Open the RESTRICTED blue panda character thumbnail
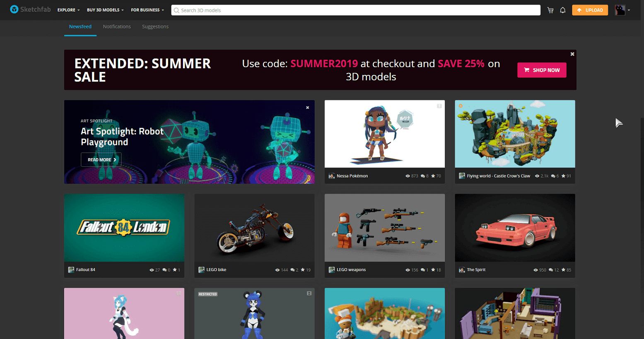 coord(254,313)
